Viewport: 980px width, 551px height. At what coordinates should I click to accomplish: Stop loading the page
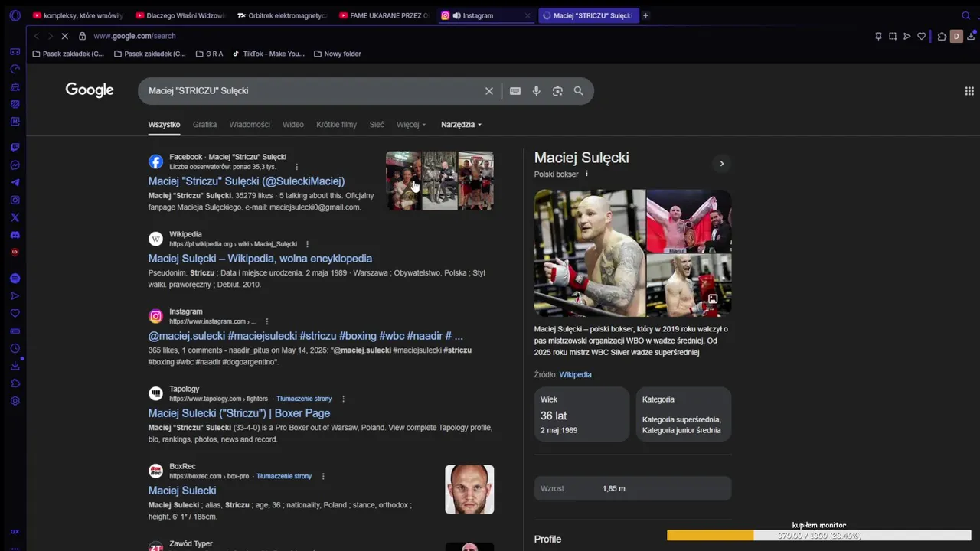click(x=65, y=36)
